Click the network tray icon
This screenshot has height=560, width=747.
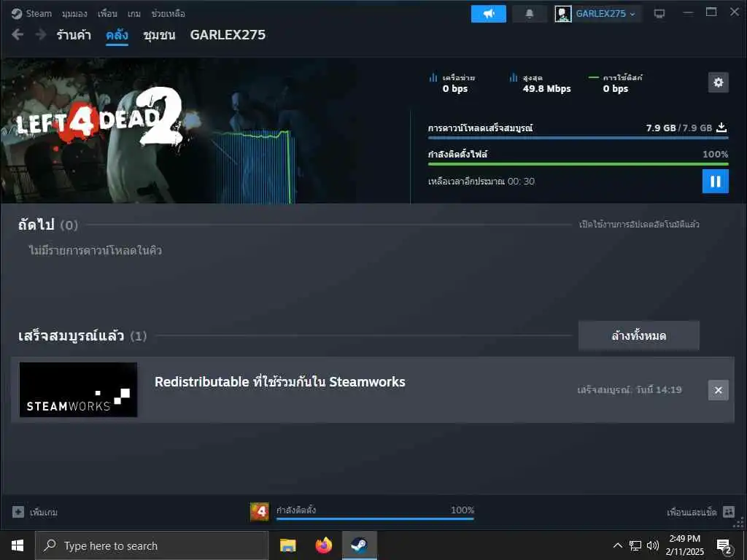coord(635,545)
